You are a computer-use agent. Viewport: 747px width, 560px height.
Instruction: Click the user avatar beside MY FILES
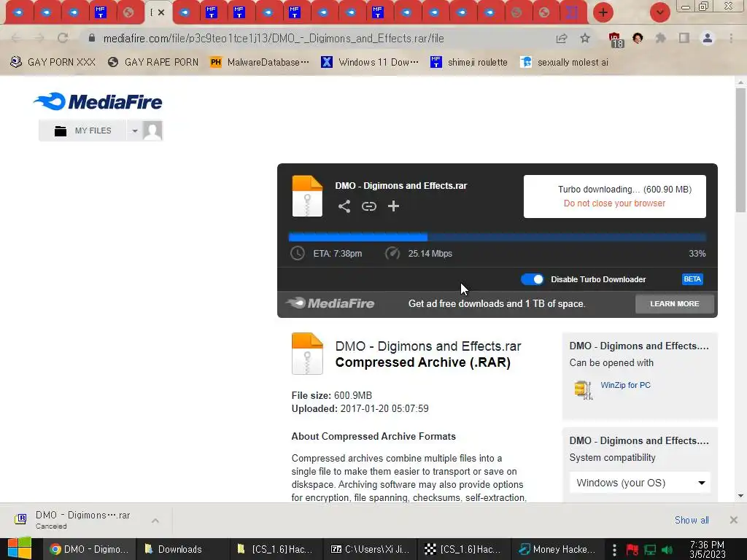tap(152, 131)
